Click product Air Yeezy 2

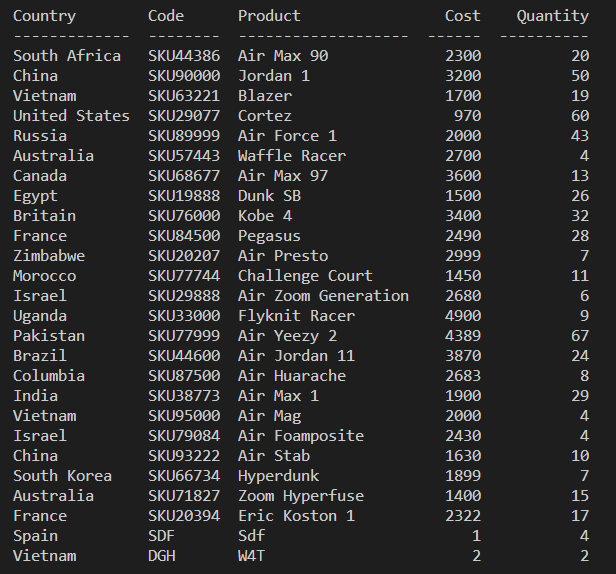(287, 336)
